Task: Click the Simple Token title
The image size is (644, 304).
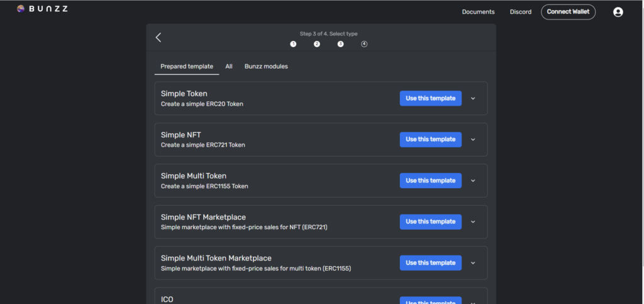Action: pos(184,94)
